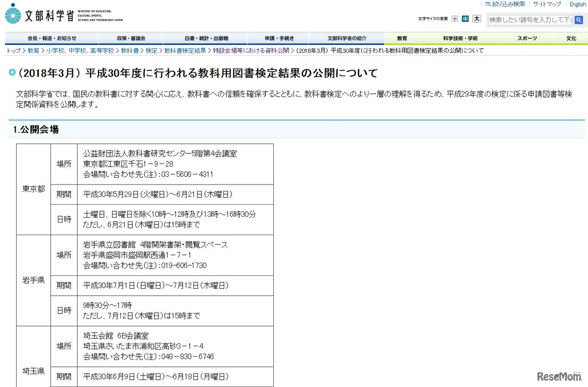
Task: Click the ReseMom watermark logo
Action: (x=559, y=376)
